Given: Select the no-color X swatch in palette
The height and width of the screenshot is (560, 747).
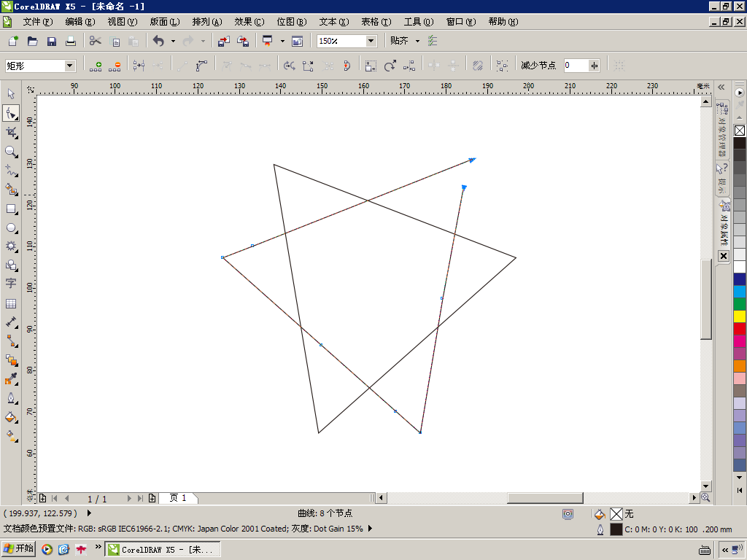Looking at the screenshot, I should (740, 131).
